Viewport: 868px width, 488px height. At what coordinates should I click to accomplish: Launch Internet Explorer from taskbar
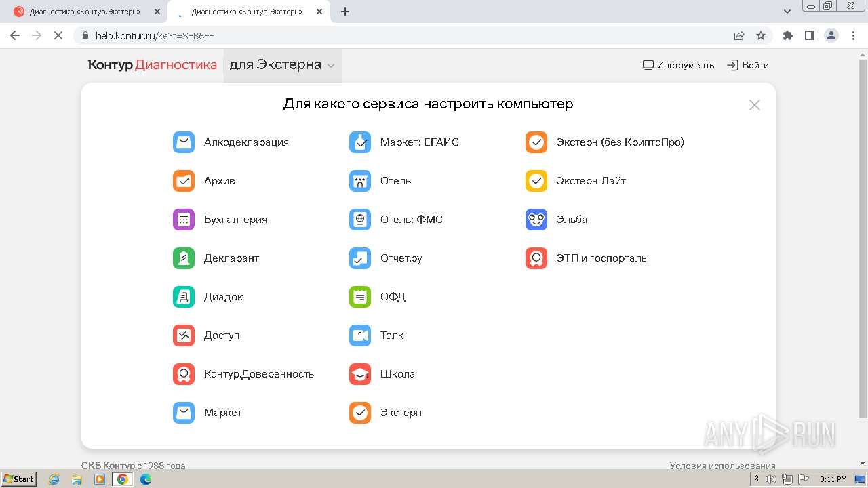pos(54,479)
